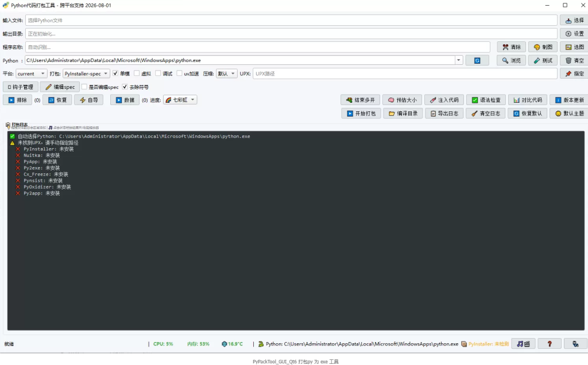Click the 自导 lightning button
Screen dimensions: 588x365
click(x=88, y=100)
